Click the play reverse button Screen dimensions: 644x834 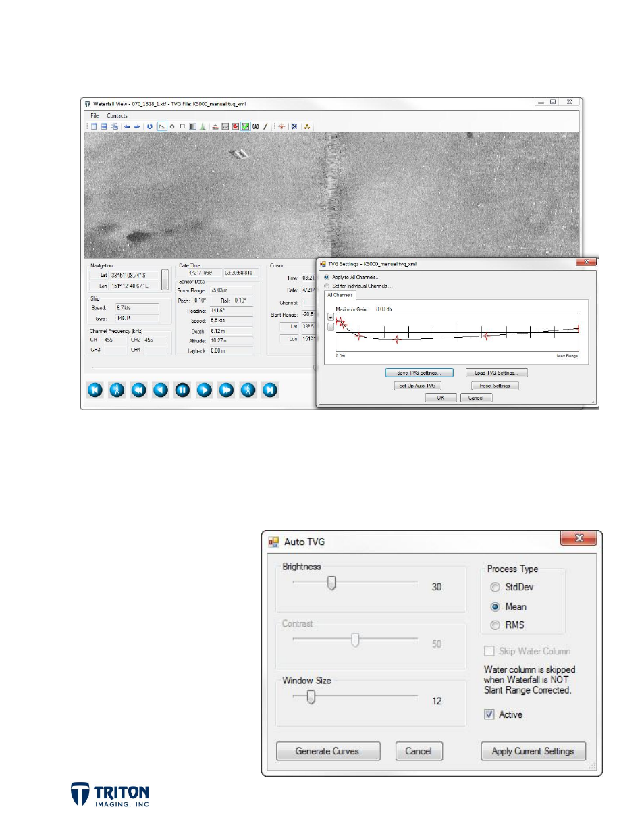pyautogui.click(x=161, y=390)
